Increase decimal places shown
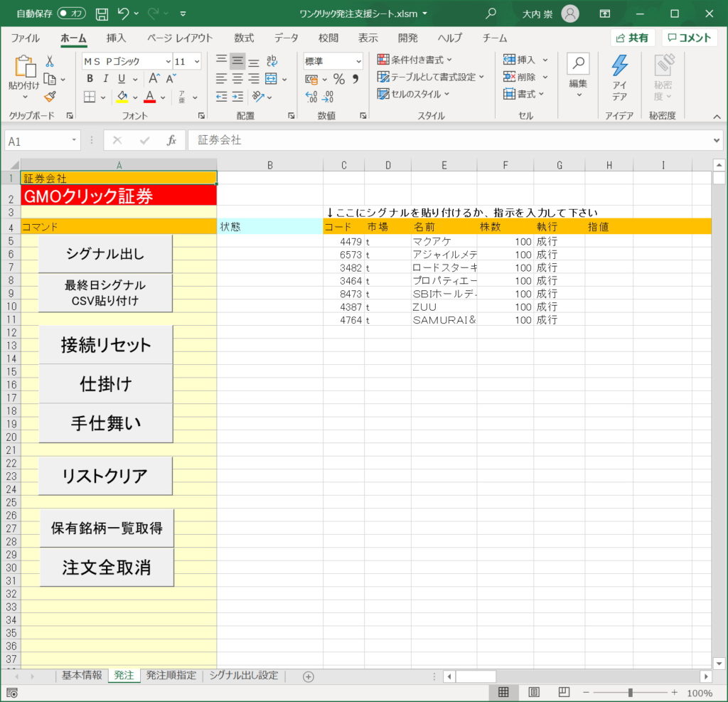This screenshot has width=728, height=702. tap(311, 97)
